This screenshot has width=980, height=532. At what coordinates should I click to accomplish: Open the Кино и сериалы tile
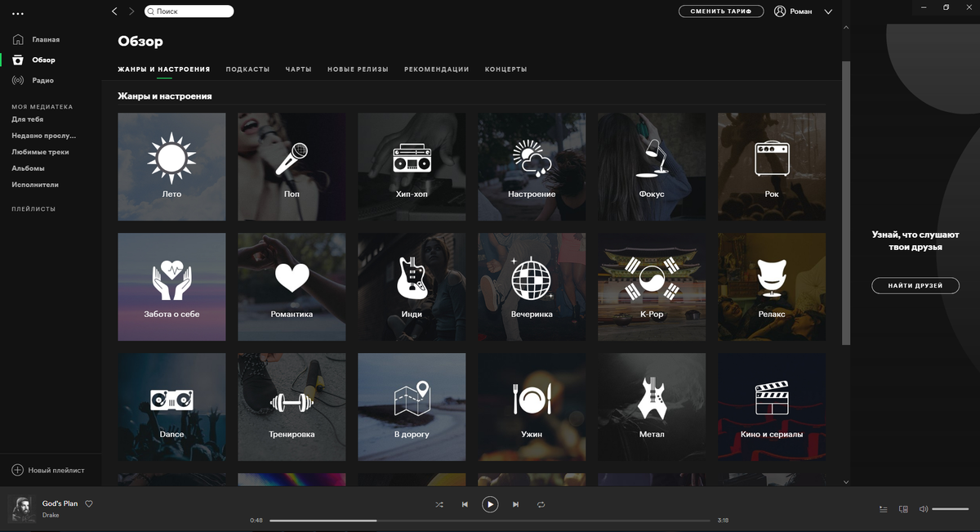(x=772, y=407)
